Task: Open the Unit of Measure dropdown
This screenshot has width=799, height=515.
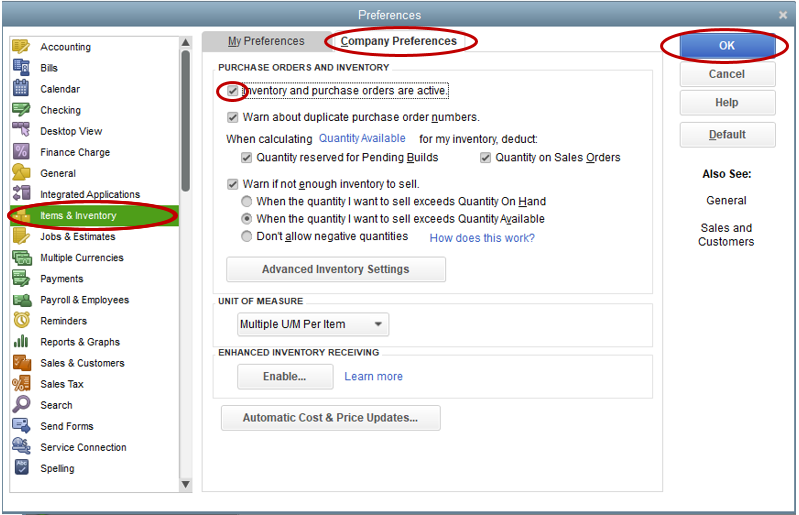Action: pos(313,324)
